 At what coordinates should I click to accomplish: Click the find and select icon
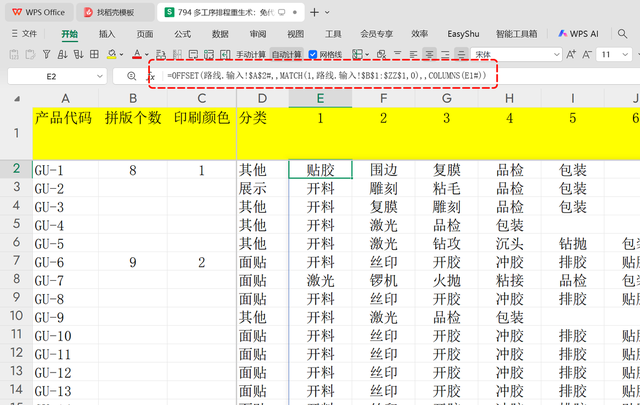click(x=381, y=54)
